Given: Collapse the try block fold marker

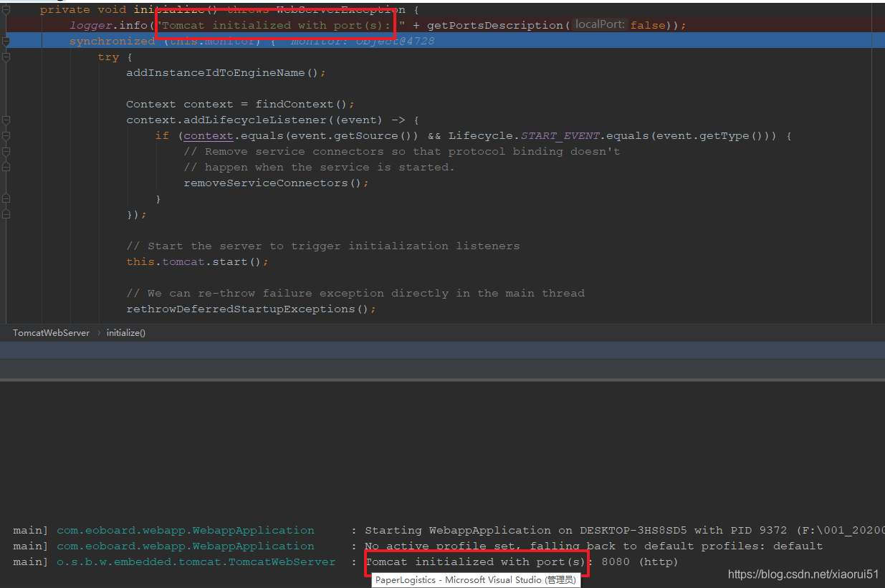Looking at the screenshot, I should [x=6, y=57].
